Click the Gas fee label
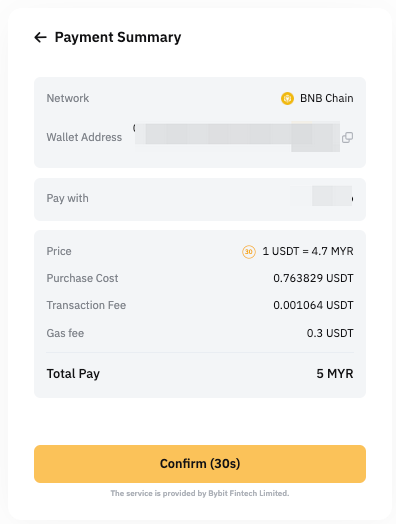This screenshot has height=524, width=396. pyautogui.click(x=65, y=333)
